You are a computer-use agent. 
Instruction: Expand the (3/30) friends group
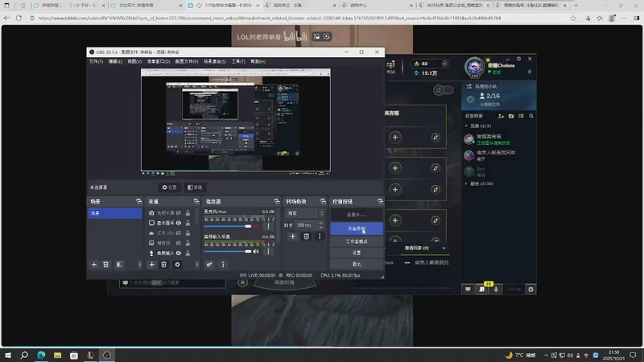(x=466, y=183)
